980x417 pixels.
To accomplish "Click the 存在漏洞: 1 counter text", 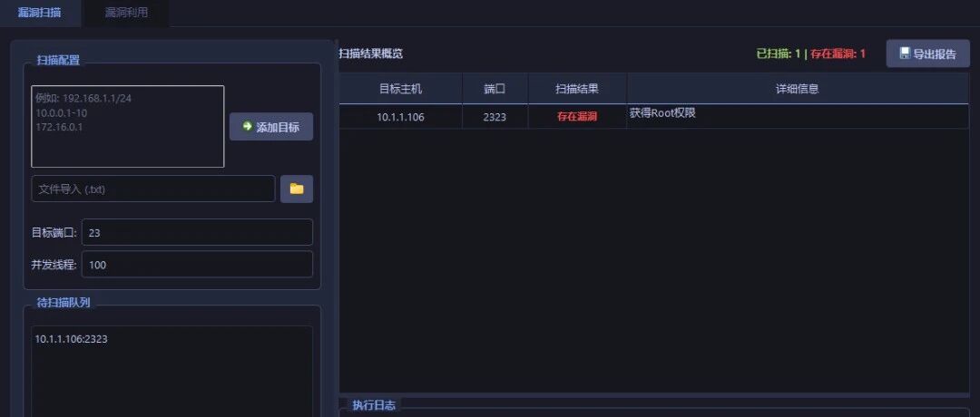I will pyautogui.click(x=838, y=53).
